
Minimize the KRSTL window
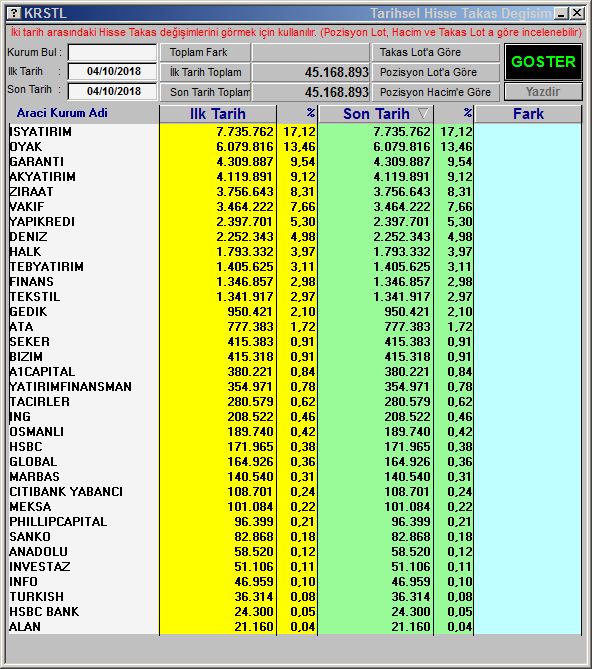pos(561,13)
